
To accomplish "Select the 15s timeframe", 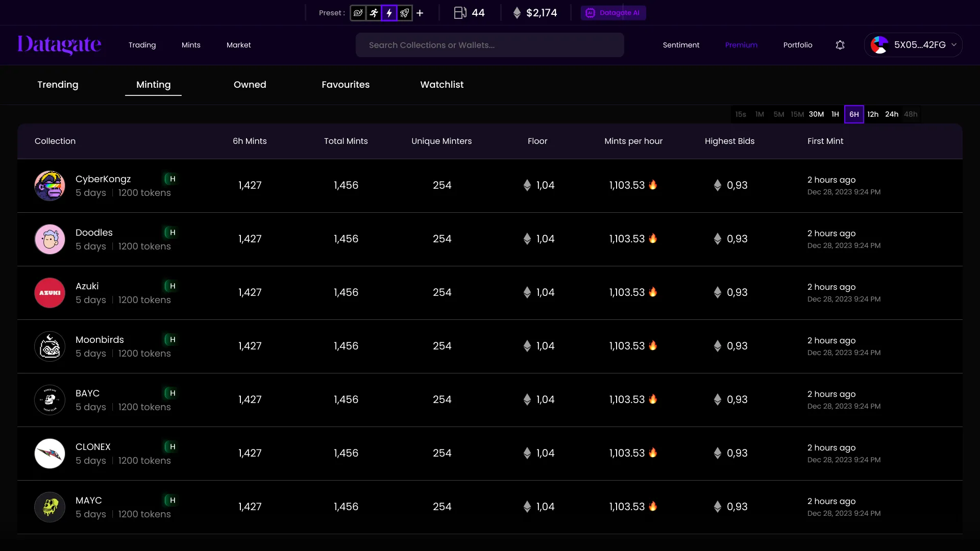I will [741, 114].
